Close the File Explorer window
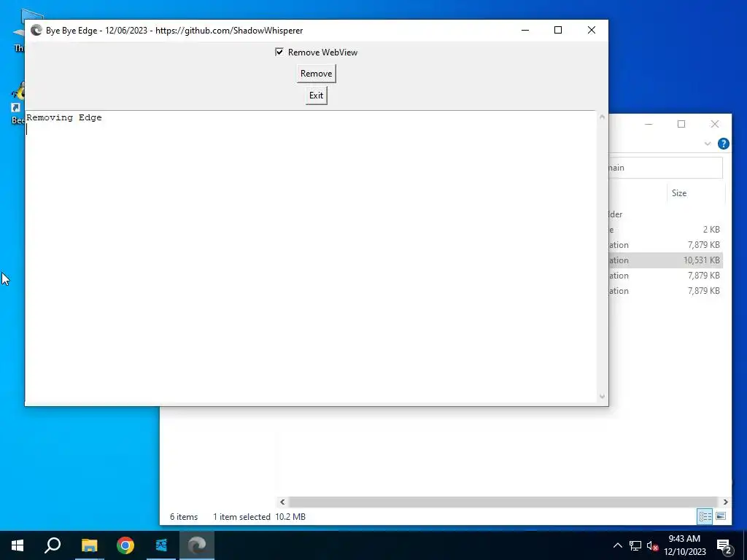The height and width of the screenshot is (560, 747). 715,124
